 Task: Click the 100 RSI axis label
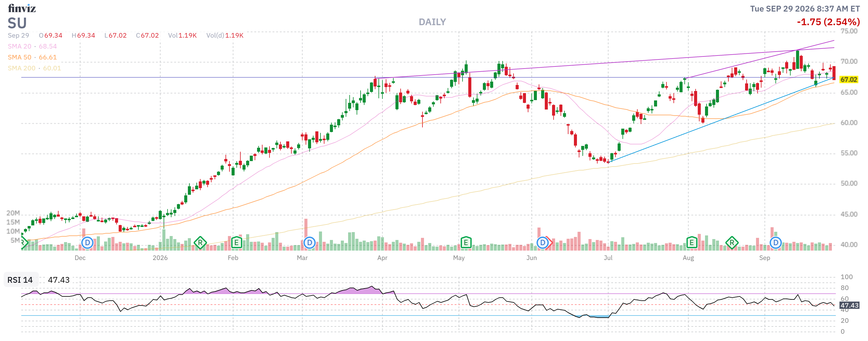coord(846,277)
